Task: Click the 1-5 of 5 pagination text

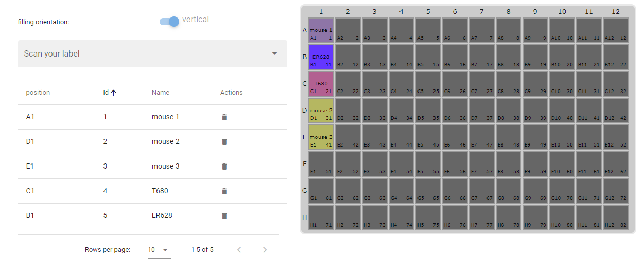Action: (202, 250)
